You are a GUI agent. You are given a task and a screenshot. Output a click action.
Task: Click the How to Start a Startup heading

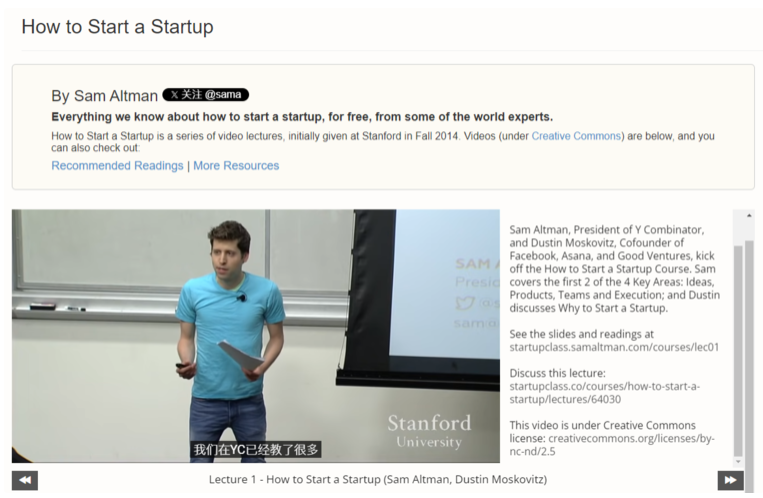[x=117, y=27]
